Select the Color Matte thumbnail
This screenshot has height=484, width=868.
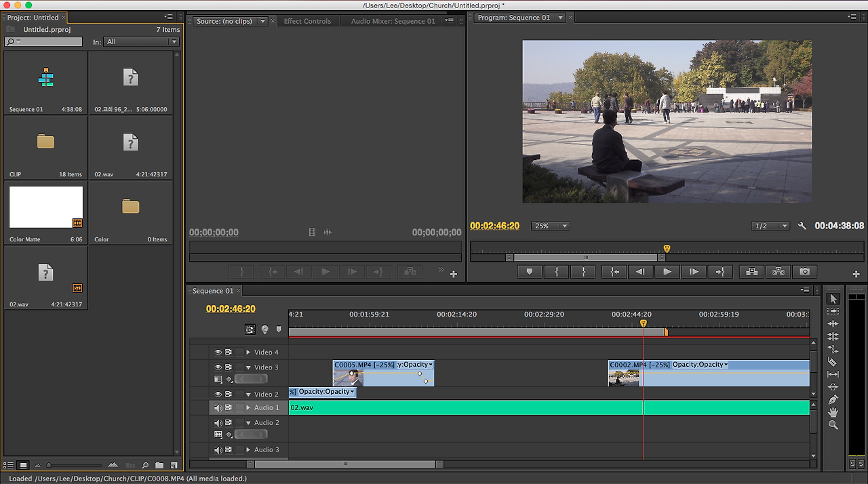pyautogui.click(x=46, y=207)
